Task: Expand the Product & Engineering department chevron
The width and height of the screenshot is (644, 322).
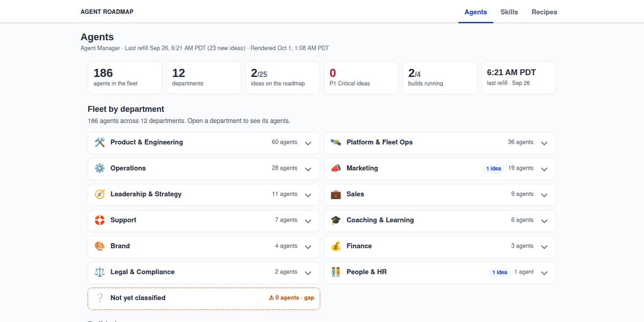Action: pyautogui.click(x=308, y=143)
